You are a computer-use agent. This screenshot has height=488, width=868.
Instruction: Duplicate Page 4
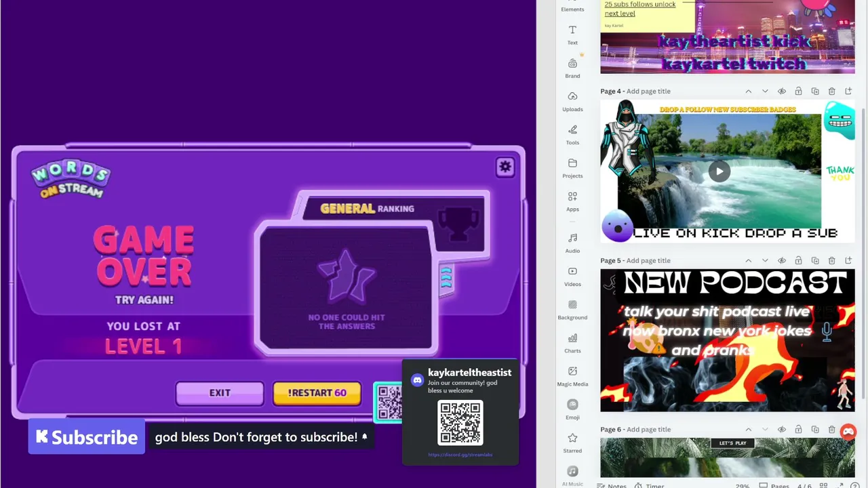tap(815, 91)
